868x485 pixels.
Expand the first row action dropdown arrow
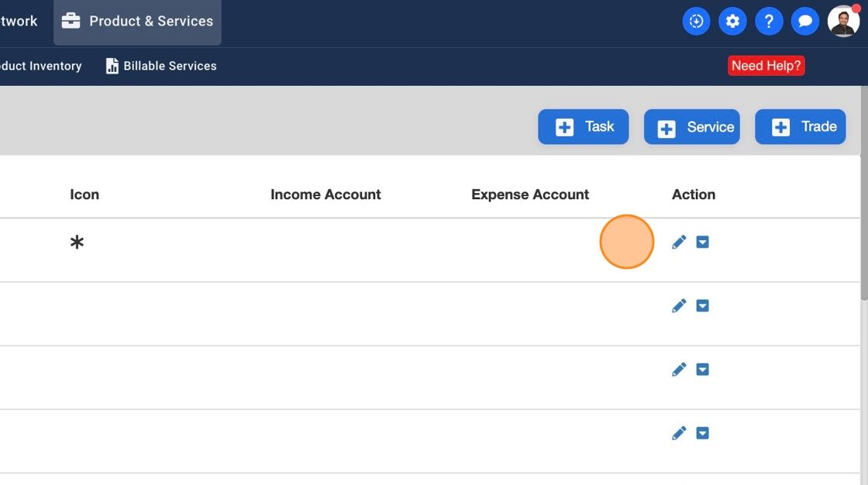(x=703, y=242)
